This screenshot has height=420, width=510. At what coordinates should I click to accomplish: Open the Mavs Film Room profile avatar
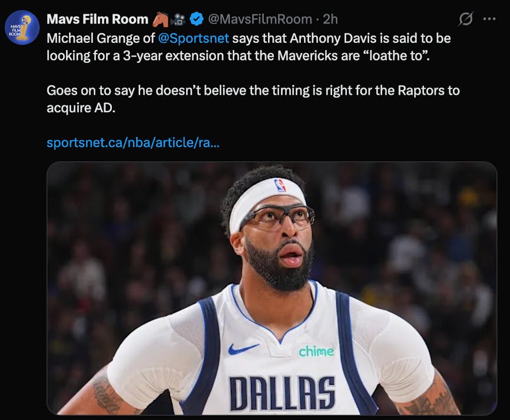22,28
